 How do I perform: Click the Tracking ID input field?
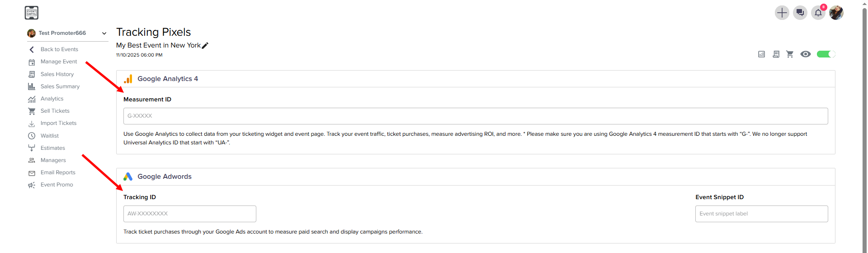coord(190,214)
